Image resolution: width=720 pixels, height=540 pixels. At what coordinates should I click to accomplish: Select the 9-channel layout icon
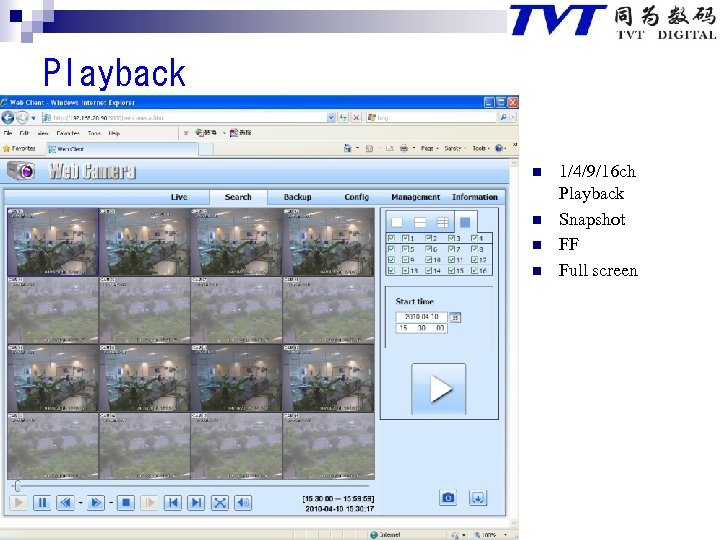click(x=442, y=223)
